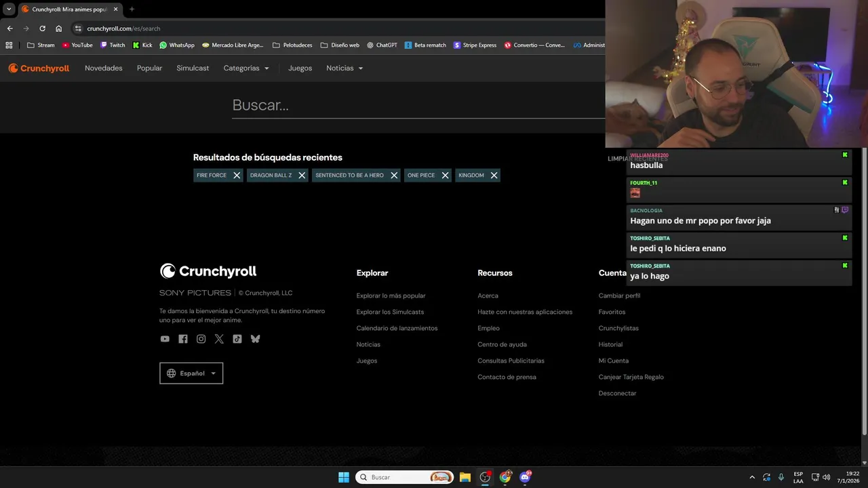The width and height of the screenshot is (868, 488).
Task: Open Kick bookmark in bookmarks bar
Action: click(142, 45)
